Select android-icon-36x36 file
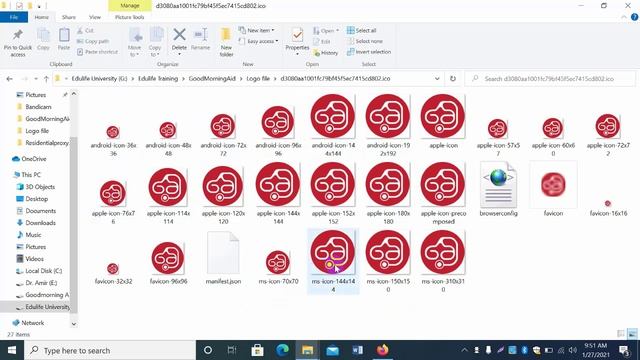 113,140
